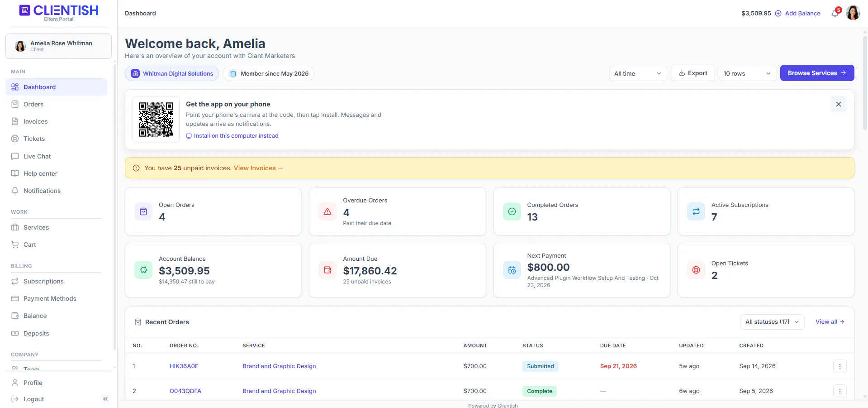
Task: Click View all recent orders link
Action: pos(830,322)
